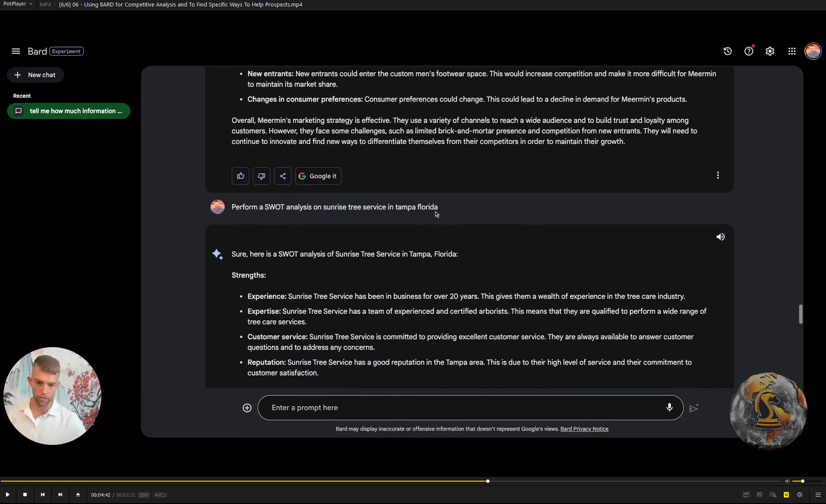Open the PotPlayer playlist panel menu
The width and height of the screenshot is (826, 504).
point(818,495)
